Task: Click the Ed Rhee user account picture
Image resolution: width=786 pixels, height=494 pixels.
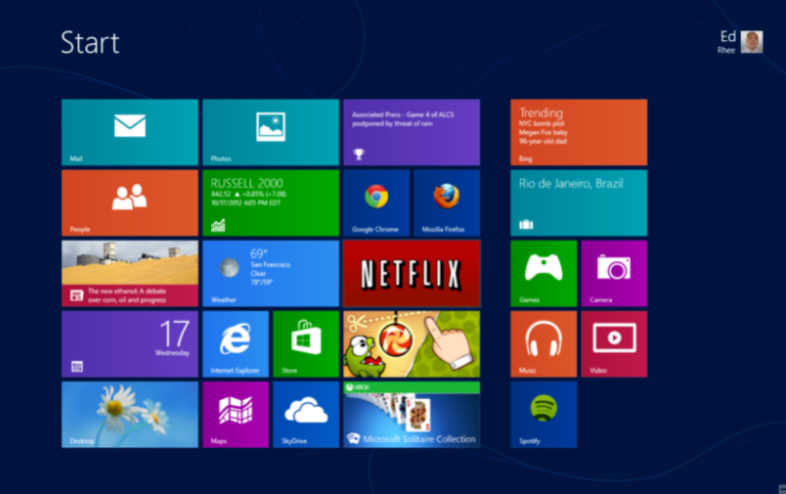Action: tap(752, 42)
